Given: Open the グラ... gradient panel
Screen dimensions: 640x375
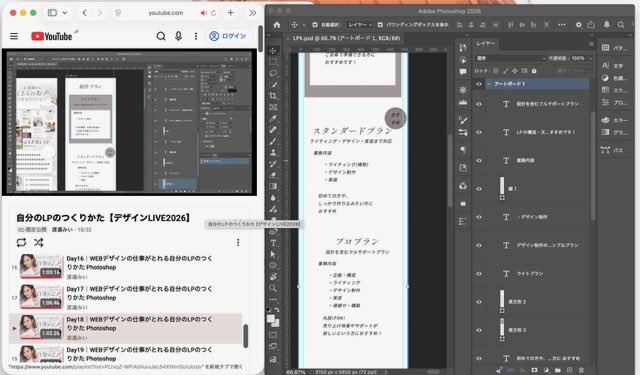Looking at the screenshot, I should (x=615, y=132).
